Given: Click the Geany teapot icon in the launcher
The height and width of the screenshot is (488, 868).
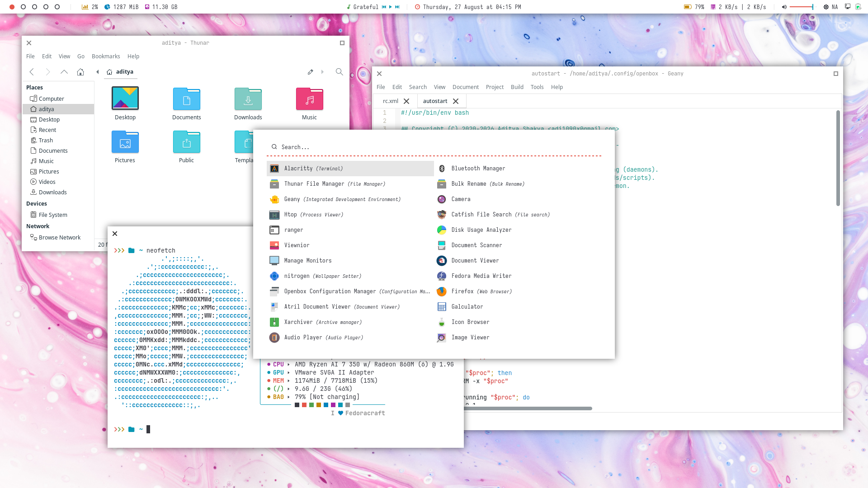Looking at the screenshot, I should [274, 199].
